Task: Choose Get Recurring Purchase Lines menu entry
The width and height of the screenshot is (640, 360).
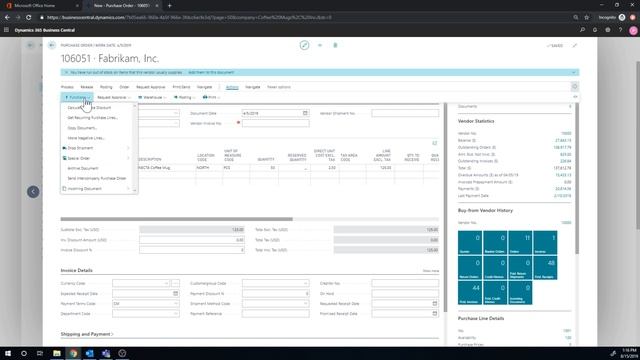Action: coord(93,118)
